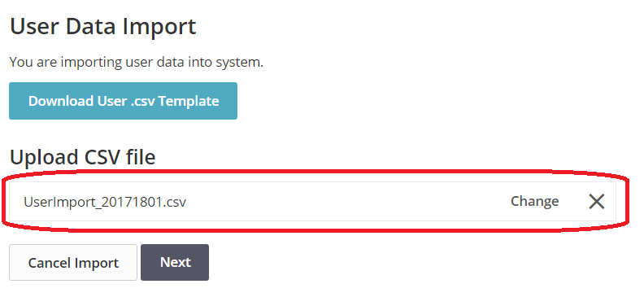Clear UserImport_20171801.csv using the cross icon

pos(596,202)
